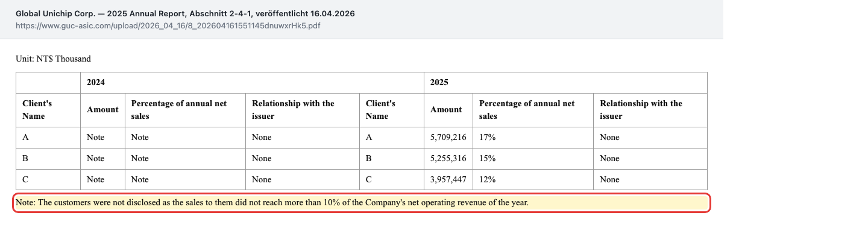This screenshot has width=868, height=230.
Task: Click client C's 2025 relationship cell None
Action: pos(650,179)
